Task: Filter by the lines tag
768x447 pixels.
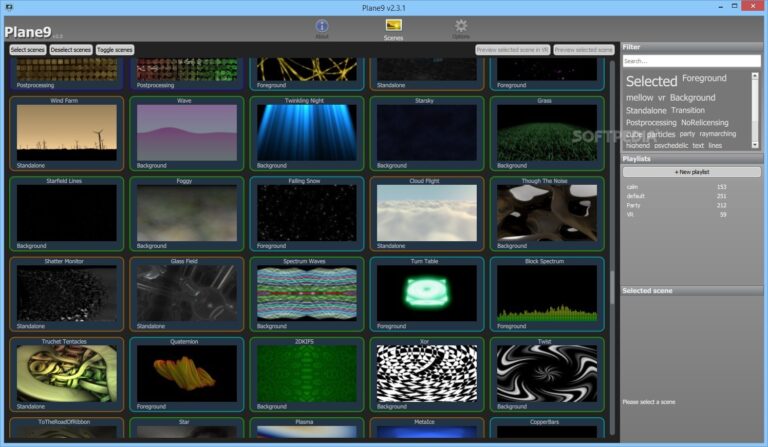Action: 715,145
